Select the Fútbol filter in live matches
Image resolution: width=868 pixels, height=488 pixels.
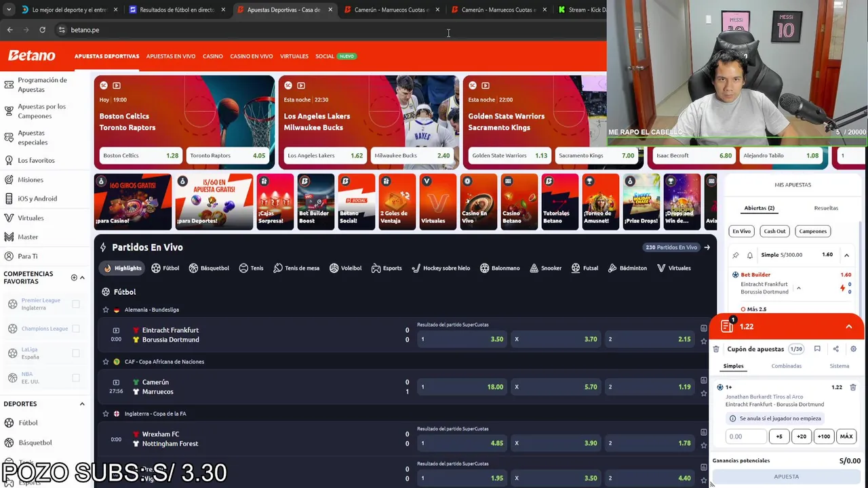tap(165, 268)
